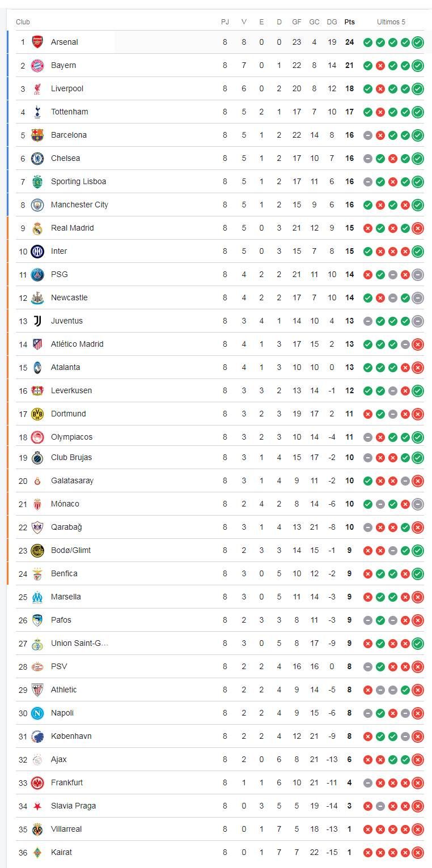The width and height of the screenshot is (432, 868).
Task: Click the Napoli club crest
Action: (x=37, y=713)
